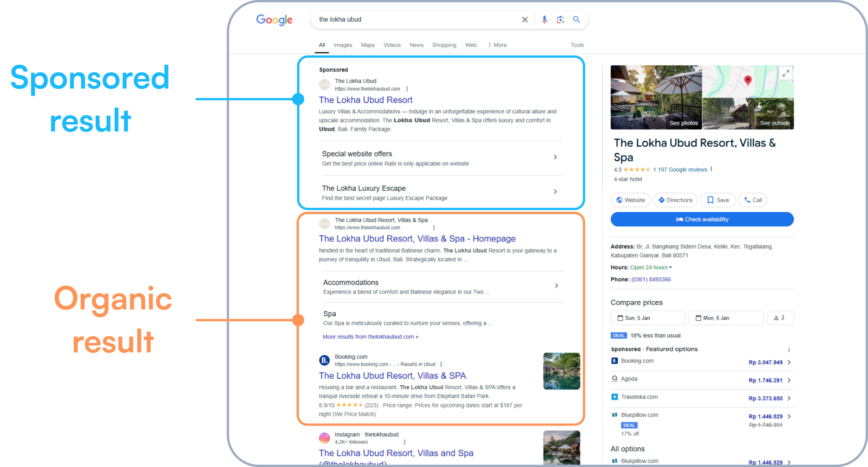Open three-dot menu for Instagram result
The height and width of the screenshot is (467, 868).
click(x=405, y=442)
